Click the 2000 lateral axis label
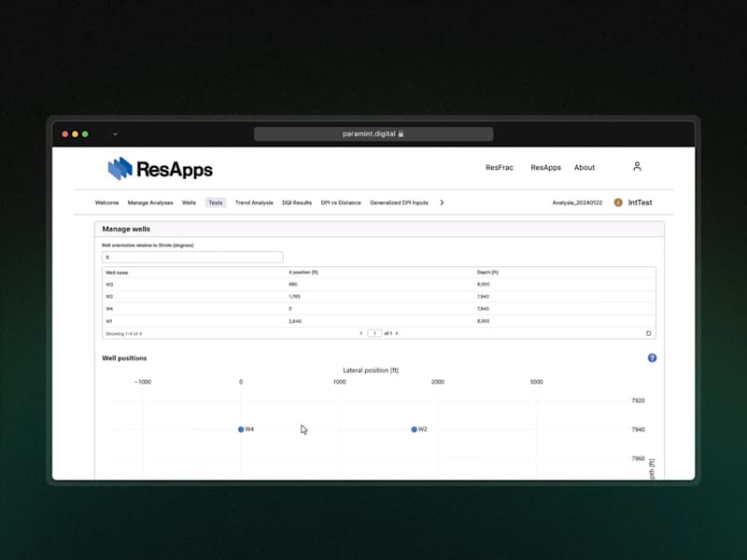Viewport: 747px width, 560px height. (x=438, y=382)
